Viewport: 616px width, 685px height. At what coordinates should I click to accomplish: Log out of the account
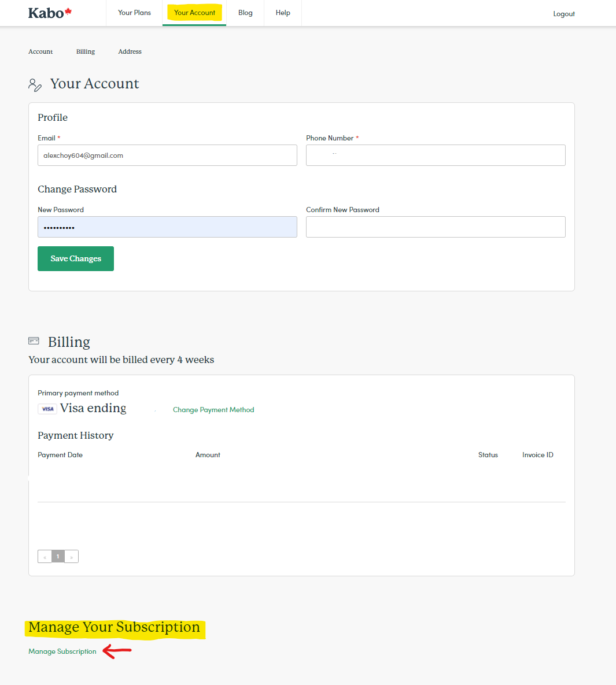[x=563, y=14]
